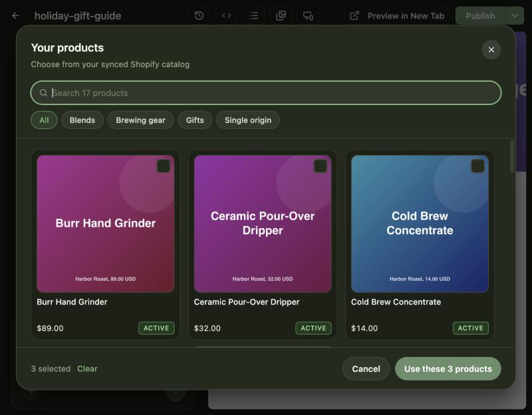Click ACTIVE badge on Ceramic Pour-Over Dripper

pos(313,328)
